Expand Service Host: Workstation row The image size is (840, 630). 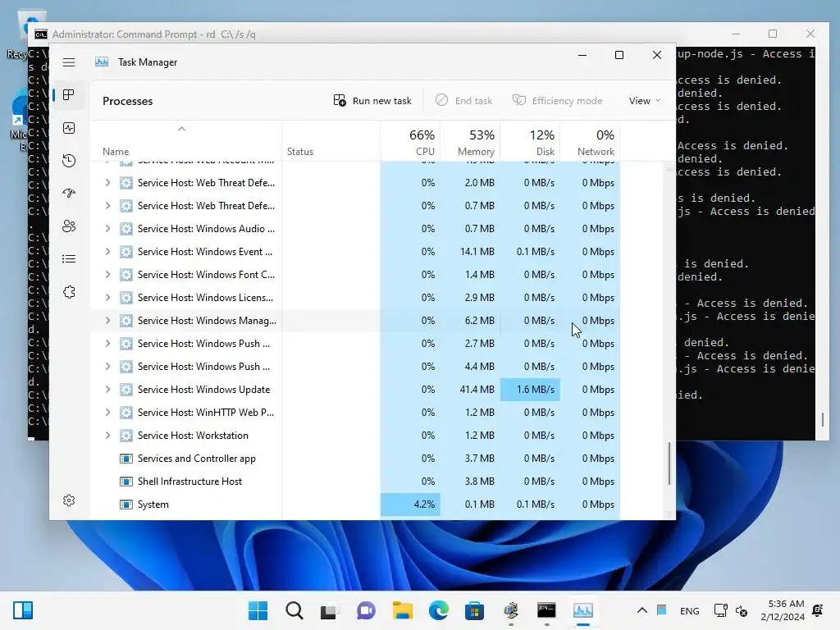(107, 436)
